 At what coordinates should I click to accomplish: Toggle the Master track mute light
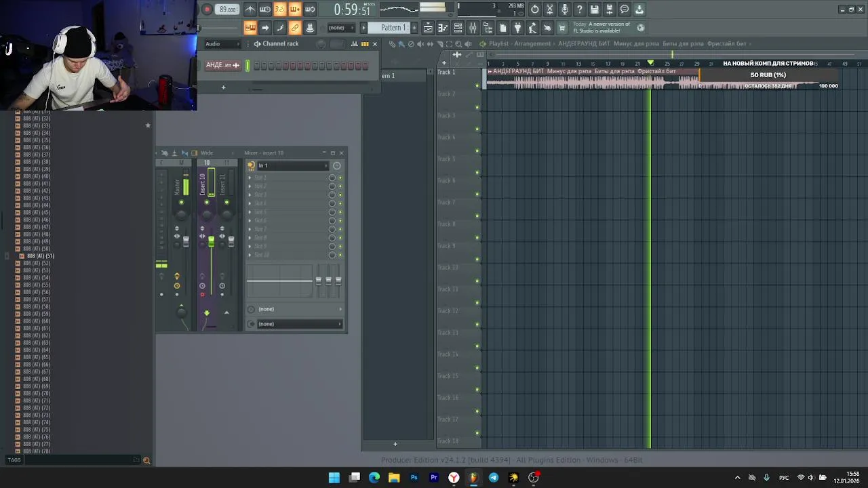tap(181, 202)
